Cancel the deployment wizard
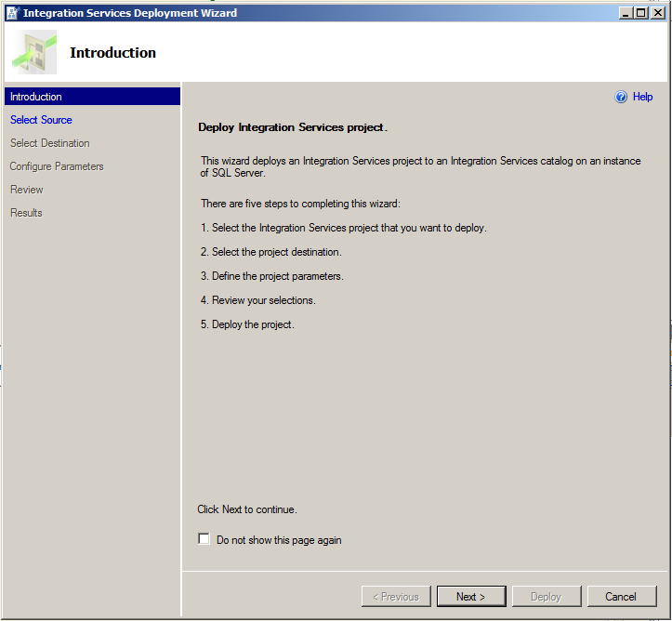Screen dimensions: 672x621 point(622,596)
